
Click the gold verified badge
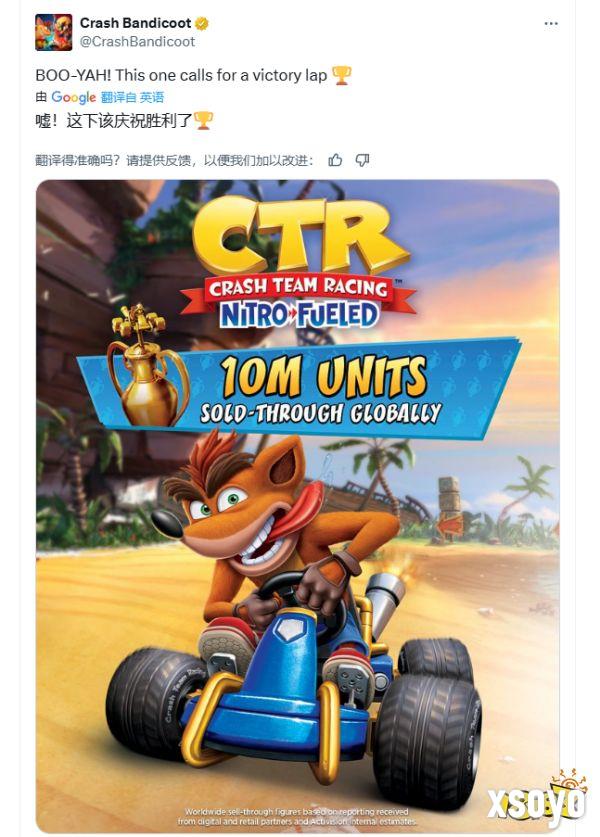202,23
